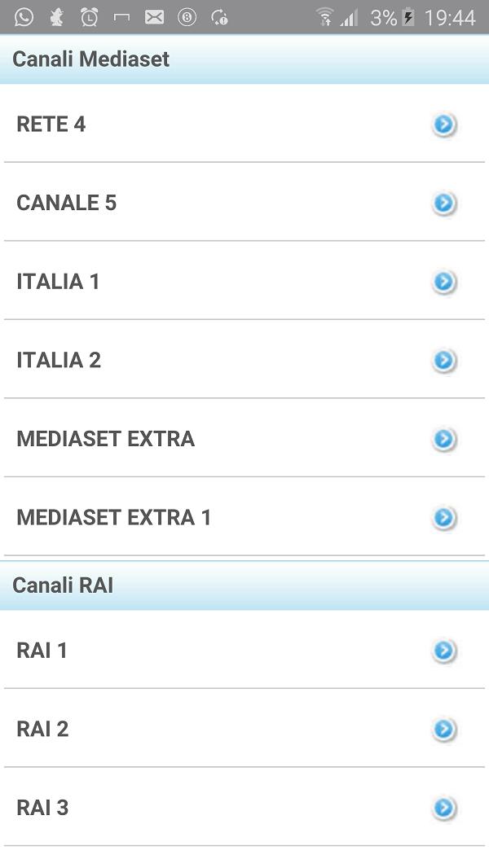Open the WhatsApp icon in the status bar
The height and width of the screenshot is (868, 489).
23,15
